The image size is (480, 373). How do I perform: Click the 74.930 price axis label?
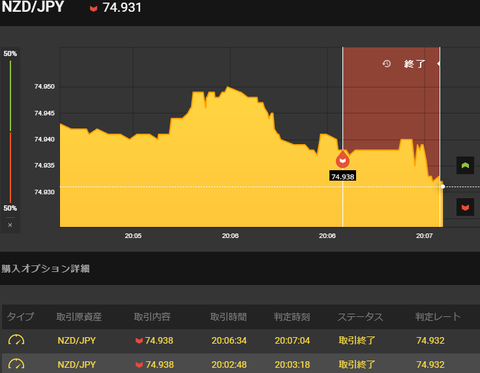(x=44, y=192)
